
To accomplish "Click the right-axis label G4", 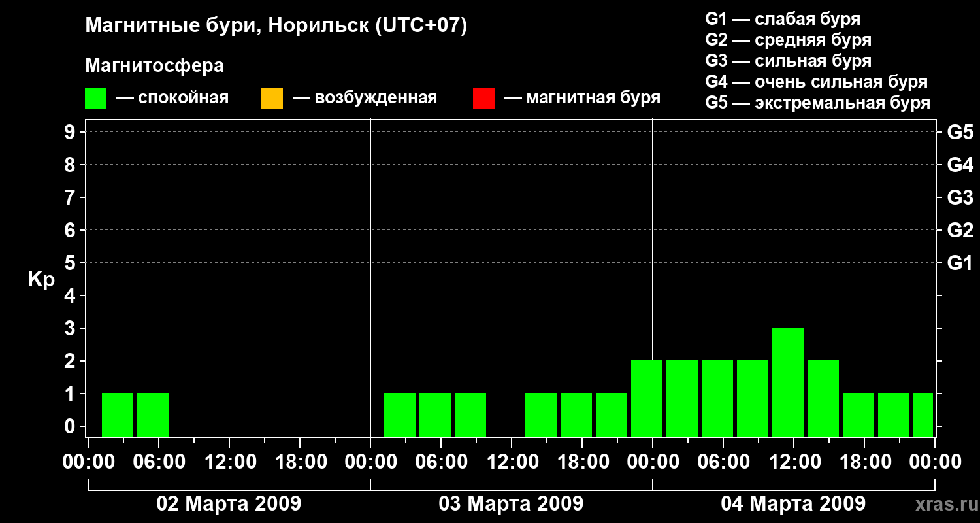I will (960, 165).
